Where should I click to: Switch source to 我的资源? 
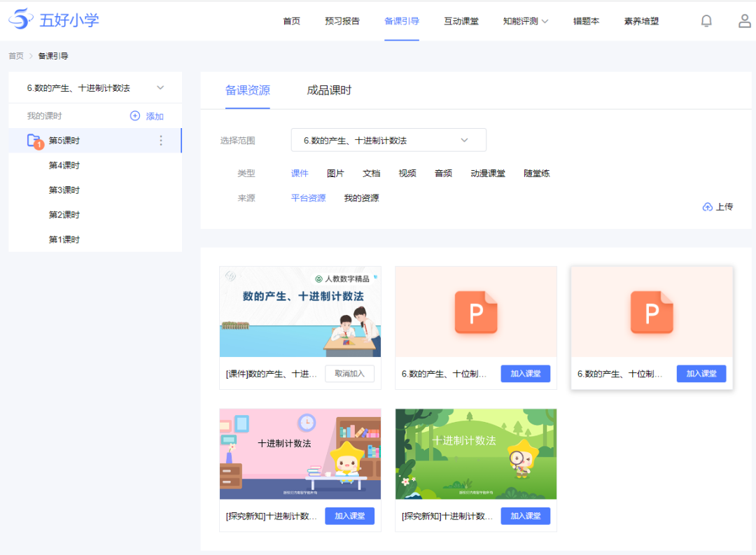coord(361,198)
